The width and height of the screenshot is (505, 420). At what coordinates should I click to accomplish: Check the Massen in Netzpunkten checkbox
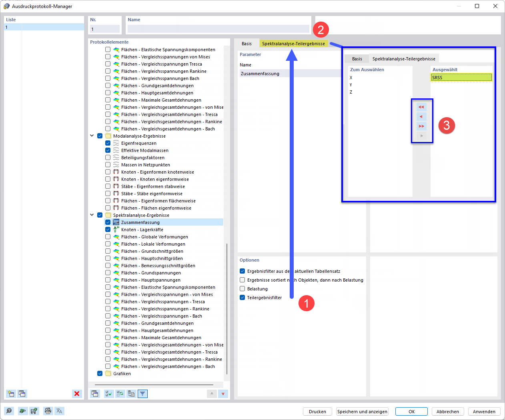[x=108, y=165]
